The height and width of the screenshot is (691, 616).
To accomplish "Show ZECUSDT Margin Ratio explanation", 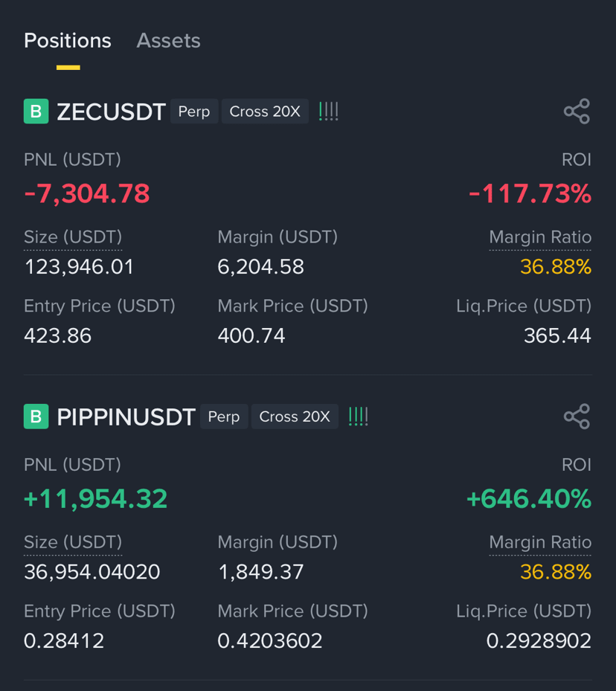I will 540,237.
